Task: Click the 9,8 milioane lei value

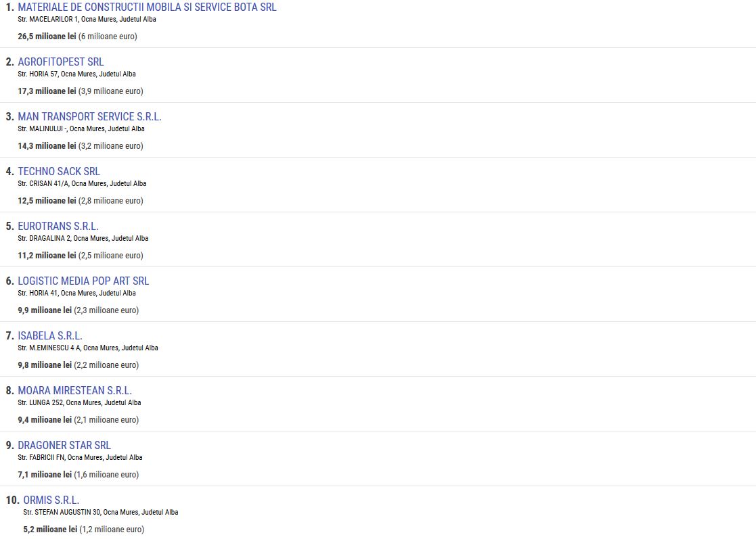Action: [45, 365]
